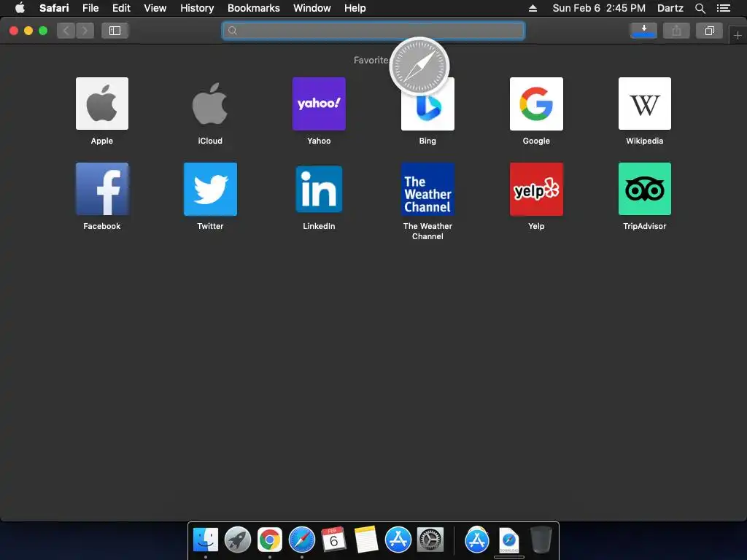Open Finder from the Dock
This screenshot has height=560, width=747.
click(x=206, y=540)
